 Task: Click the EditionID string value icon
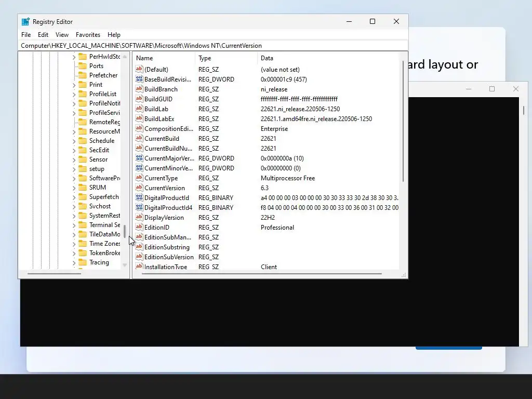[x=139, y=227]
